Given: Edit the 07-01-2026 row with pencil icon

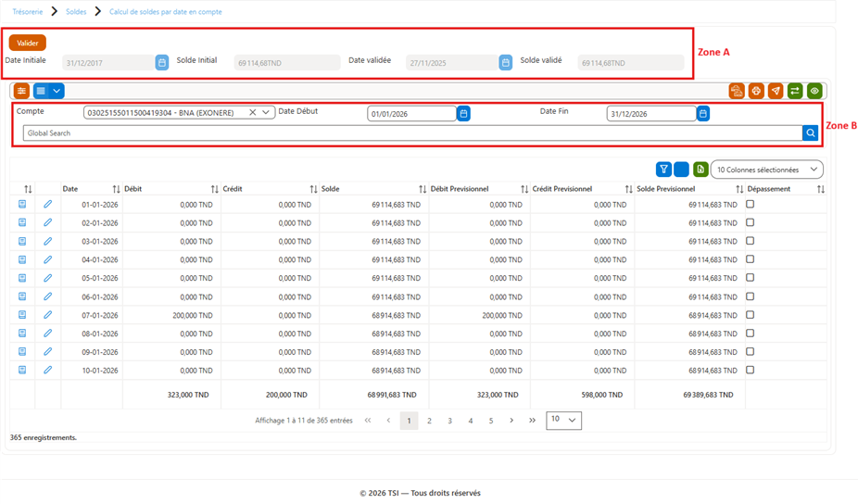Looking at the screenshot, I should [x=47, y=315].
